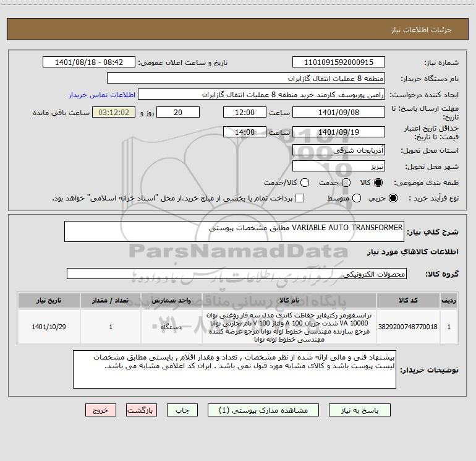Select the کالا radio button

click(378, 183)
